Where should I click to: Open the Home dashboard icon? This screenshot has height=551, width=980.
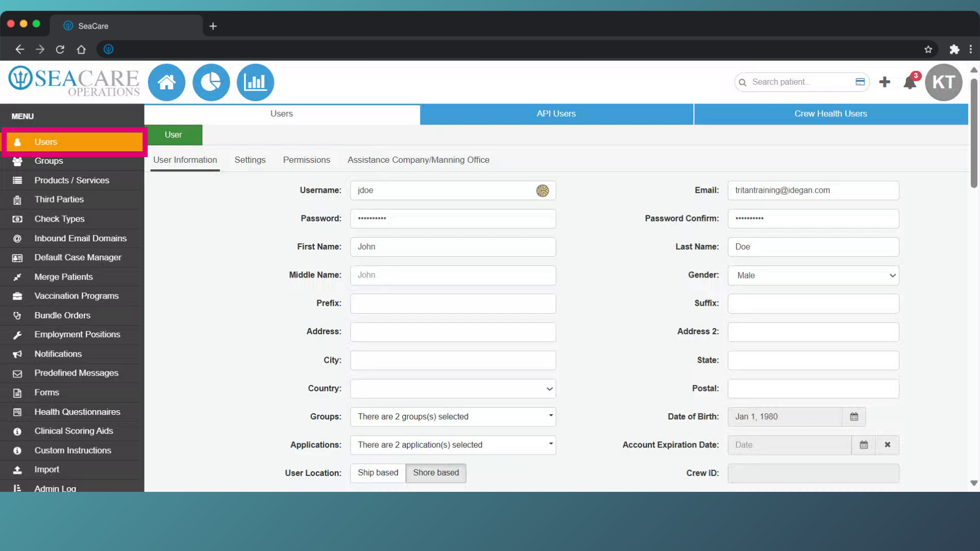click(166, 82)
